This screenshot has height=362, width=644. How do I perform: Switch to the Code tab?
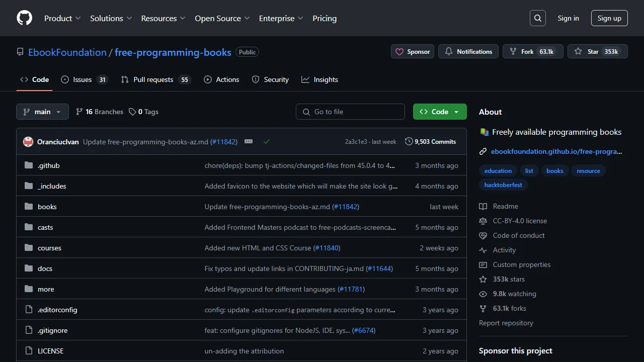point(34,79)
